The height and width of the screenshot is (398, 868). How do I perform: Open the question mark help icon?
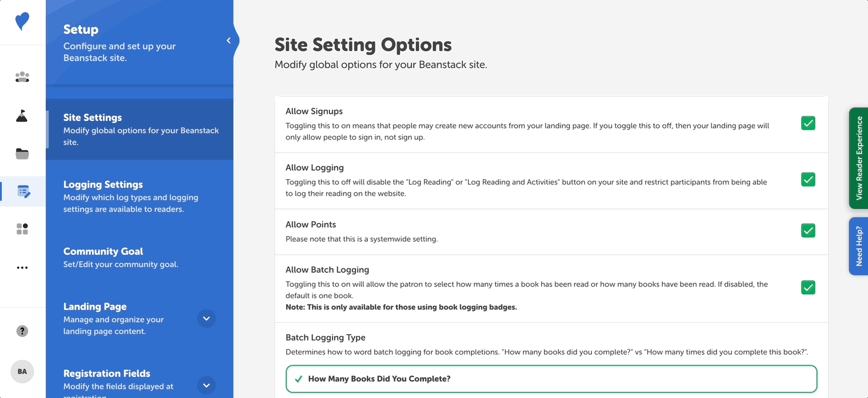coord(22,330)
